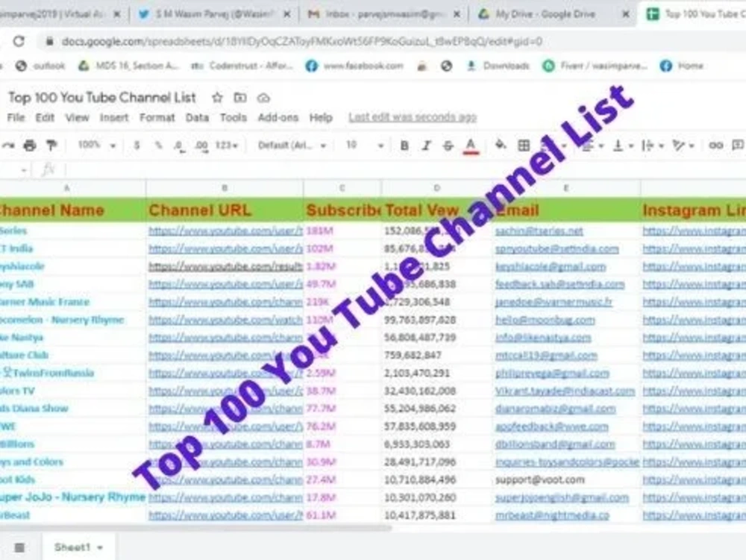Format as currency with dollar icon
This screenshot has width=746, height=560.
[137, 145]
